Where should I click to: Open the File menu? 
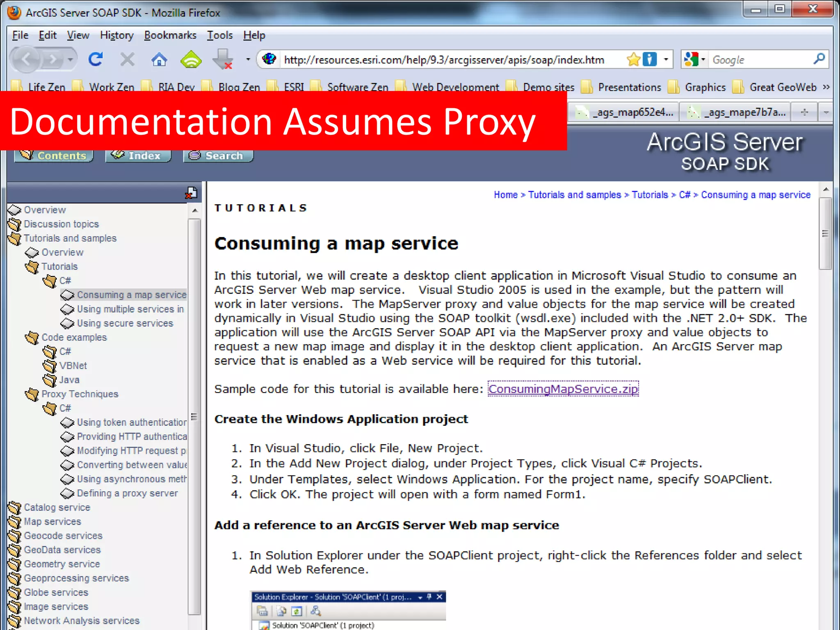tap(20, 35)
